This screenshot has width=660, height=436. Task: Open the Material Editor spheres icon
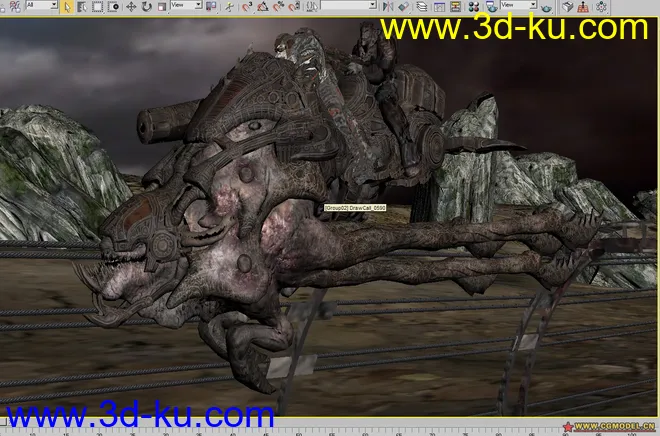474,6
